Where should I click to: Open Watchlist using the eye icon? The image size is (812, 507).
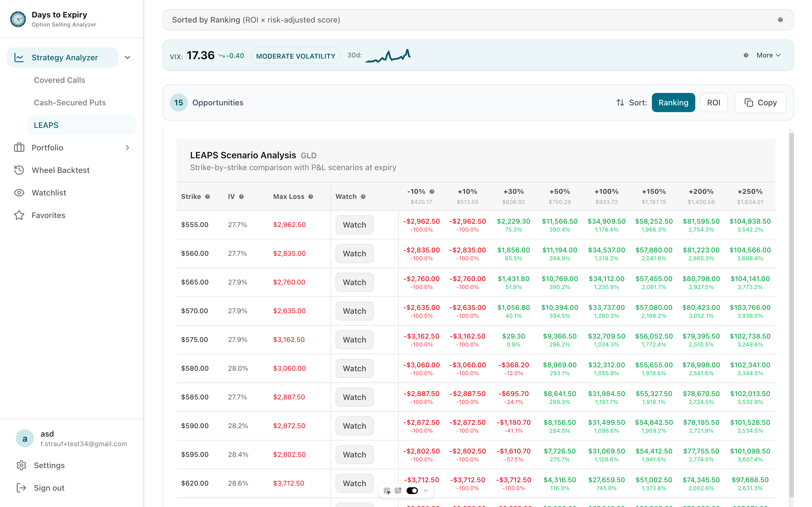[x=19, y=192]
